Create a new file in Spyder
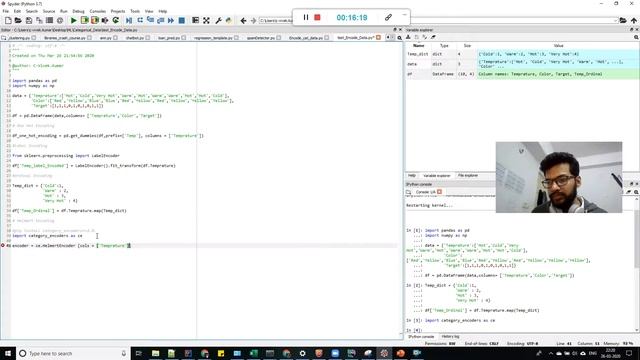The width and height of the screenshot is (640, 360). (8, 20)
